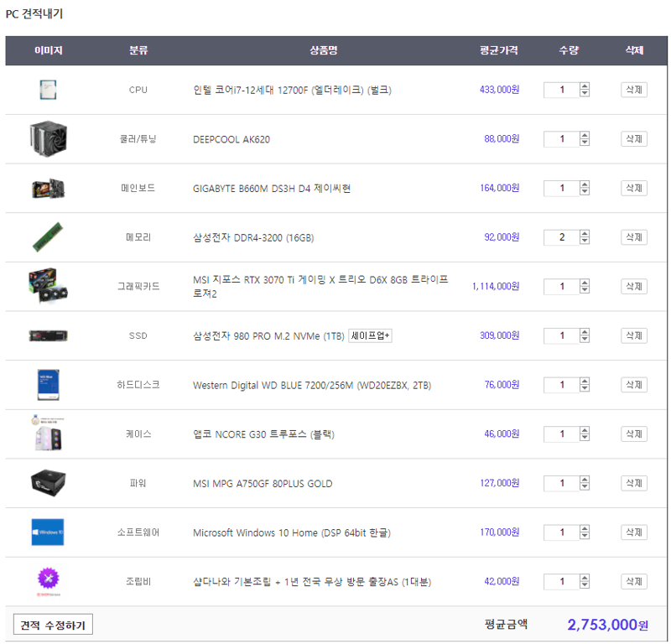Click Microsoft Windows 10 Home product name
Screen dimensions: 671x644
point(292,532)
